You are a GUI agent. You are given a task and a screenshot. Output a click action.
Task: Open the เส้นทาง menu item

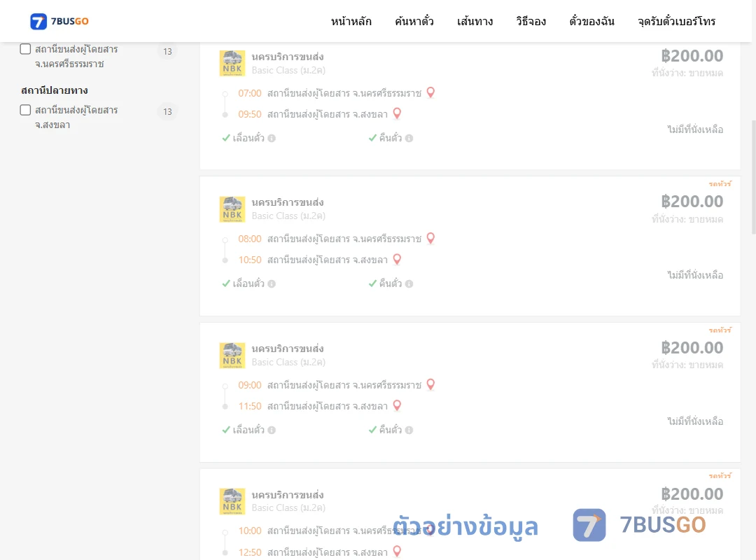[x=475, y=21]
